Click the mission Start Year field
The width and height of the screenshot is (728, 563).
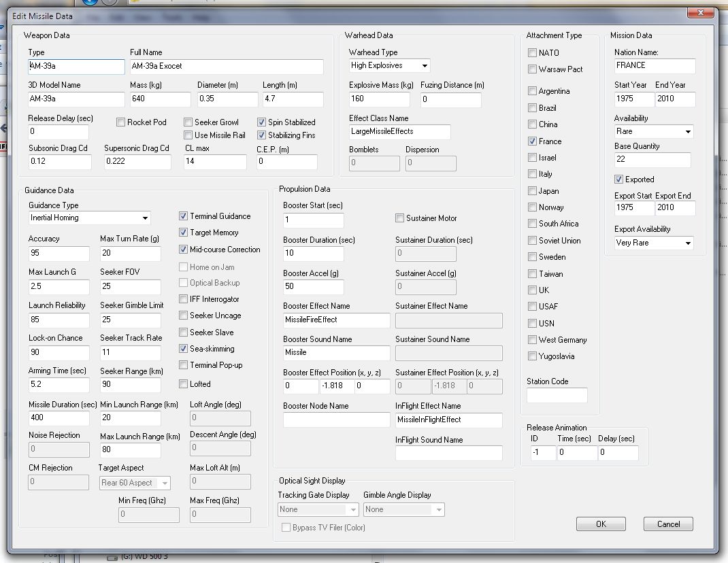click(x=634, y=99)
